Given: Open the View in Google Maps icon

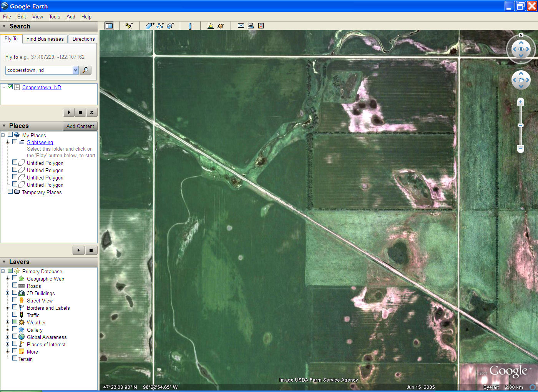Looking at the screenshot, I should click(261, 26).
